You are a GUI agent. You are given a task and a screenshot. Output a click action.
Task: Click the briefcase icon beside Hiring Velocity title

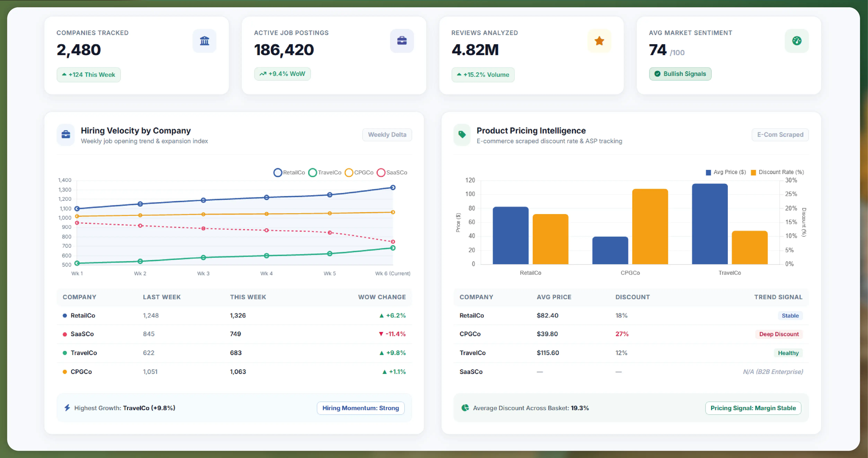[66, 135]
